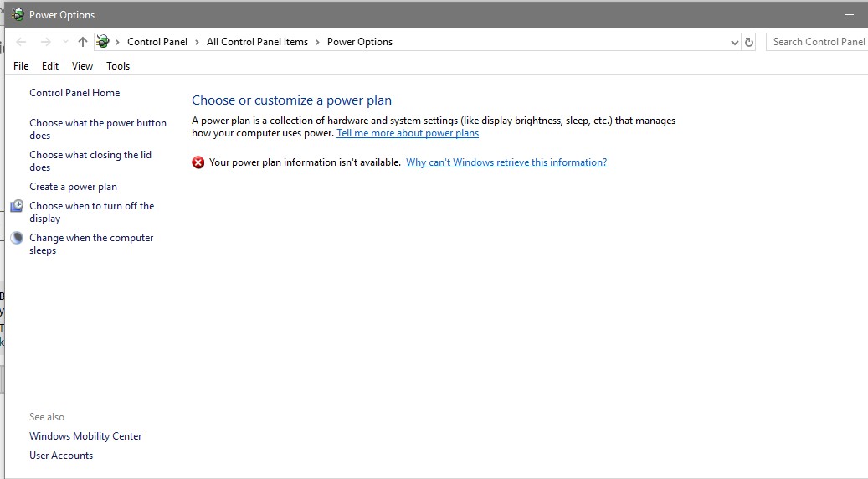Select Control Panel in the breadcrumb
Image resolution: width=868 pixels, height=479 pixels.
click(157, 42)
